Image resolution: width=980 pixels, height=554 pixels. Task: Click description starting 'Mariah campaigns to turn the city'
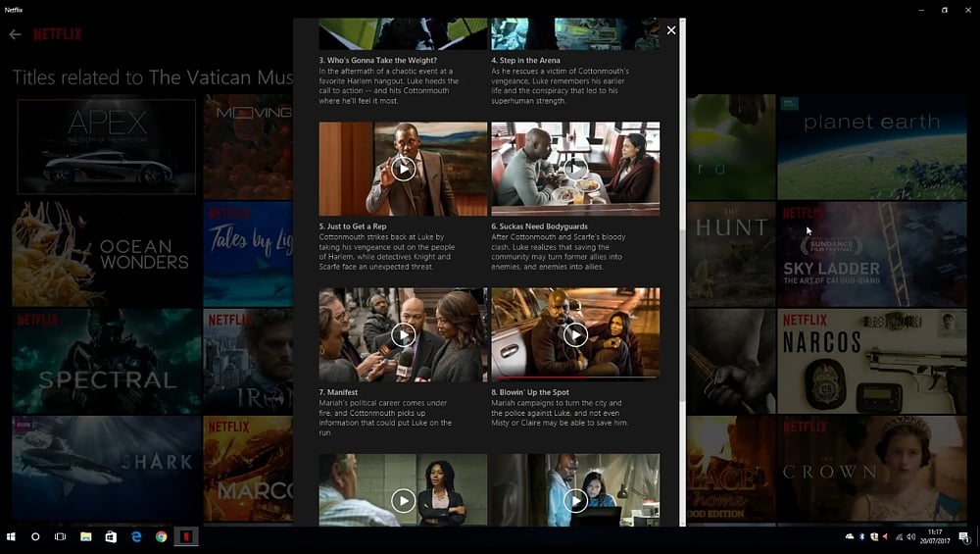pos(560,413)
